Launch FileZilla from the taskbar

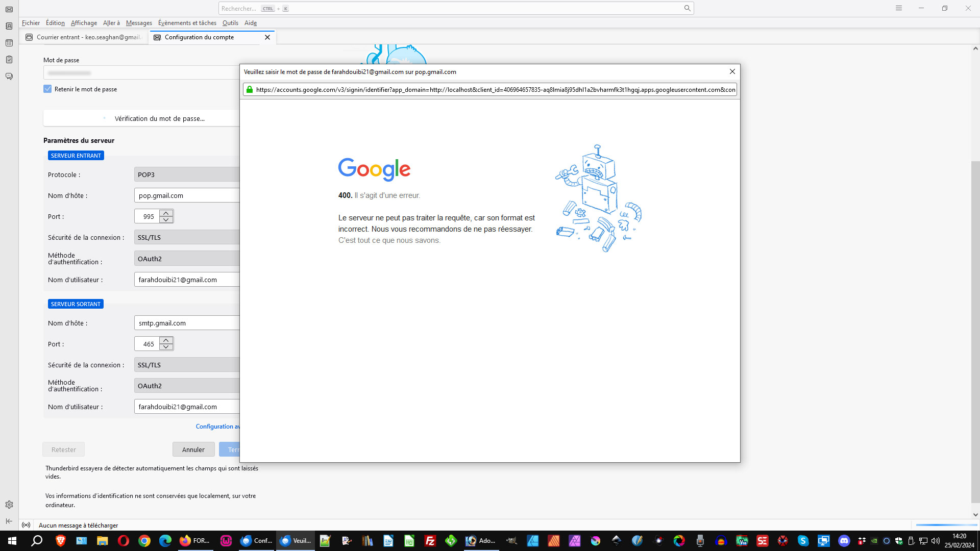click(x=430, y=541)
